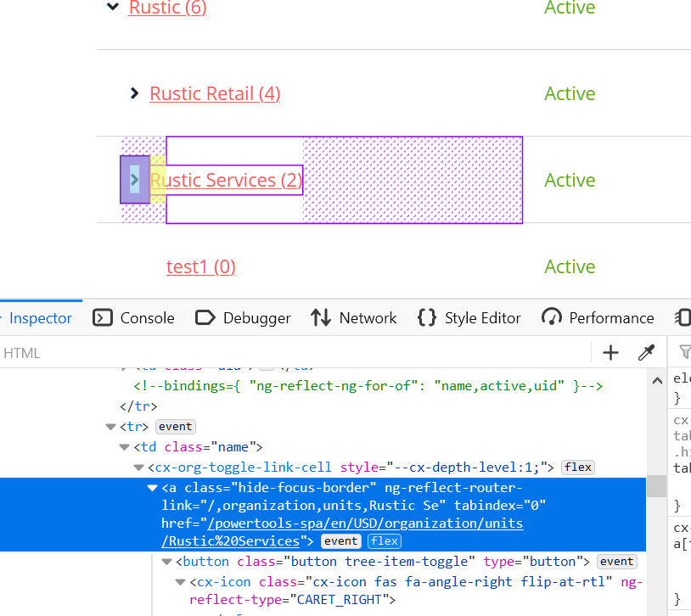Select the closing </tr> tag line
The width and height of the screenshot is (691, 616).
tap(138, 406)
